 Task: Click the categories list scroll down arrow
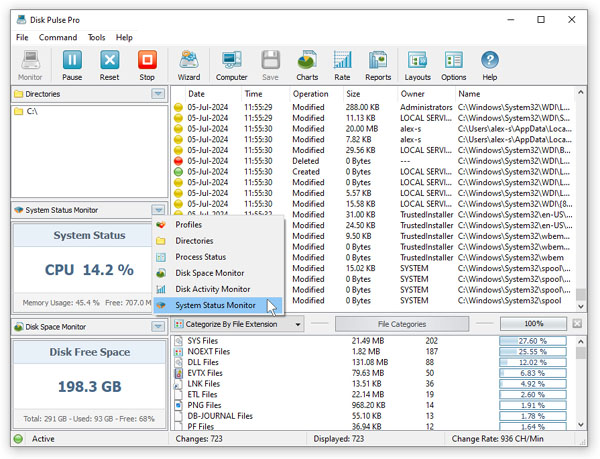click(x=581, y=425)
